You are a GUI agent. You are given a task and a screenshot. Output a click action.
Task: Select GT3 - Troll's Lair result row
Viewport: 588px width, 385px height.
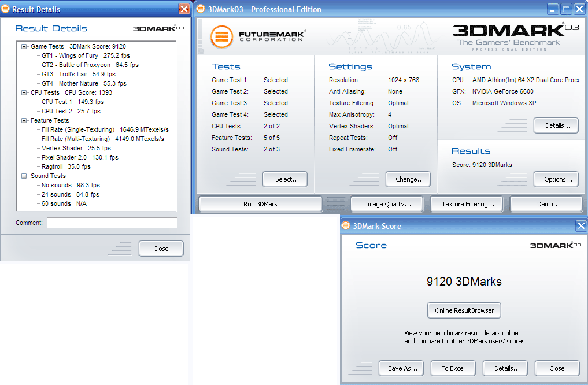(79, 74)
